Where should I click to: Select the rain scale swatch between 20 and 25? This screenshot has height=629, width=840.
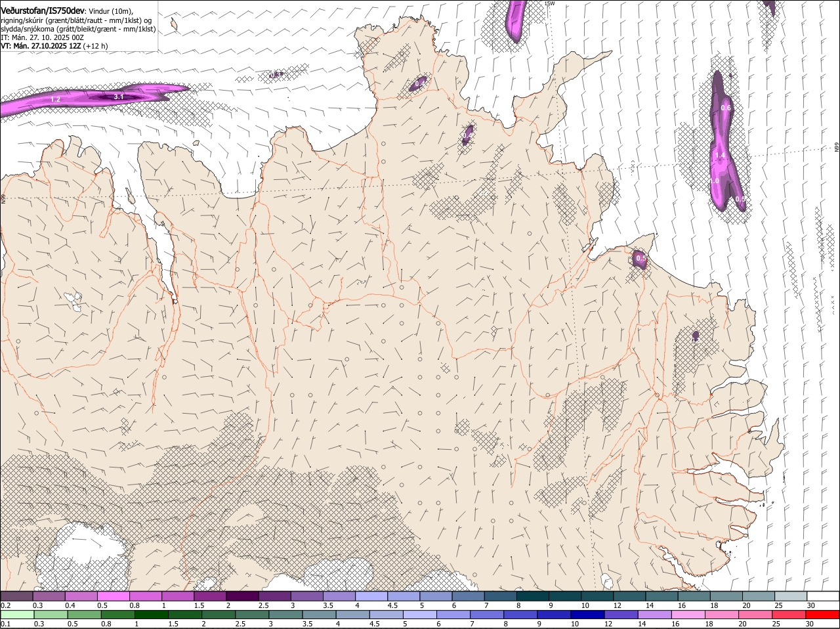(757, 615)
